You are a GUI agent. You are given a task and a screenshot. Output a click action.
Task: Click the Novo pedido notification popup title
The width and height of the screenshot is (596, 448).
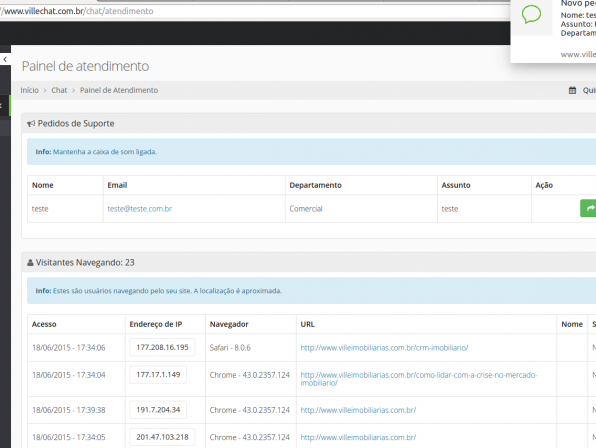(578, 3)
